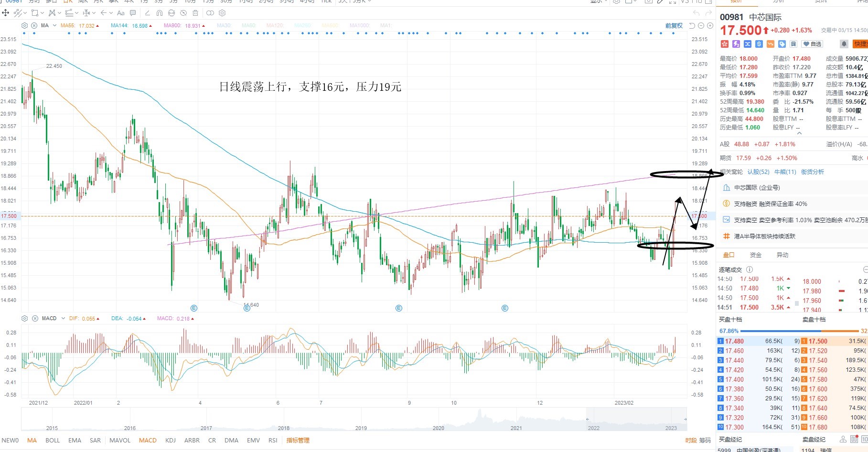Enable hidden MA30 line in legend
This screenshot has height=452, width=868.
point(224,26)
